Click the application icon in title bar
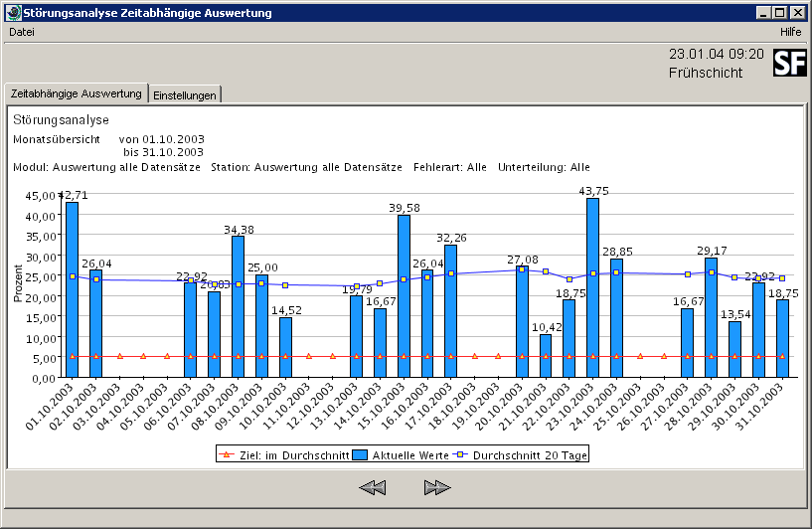812x529 pixels. (x=13, y=13)
